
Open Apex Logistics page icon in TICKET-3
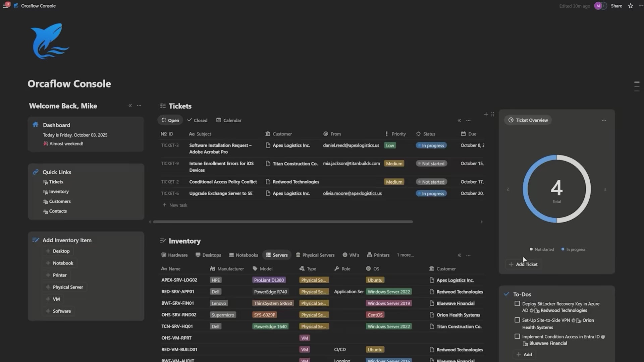coord(268,145)
